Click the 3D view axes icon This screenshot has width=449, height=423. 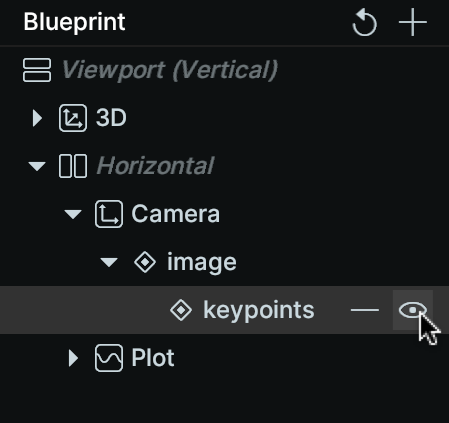73,118
